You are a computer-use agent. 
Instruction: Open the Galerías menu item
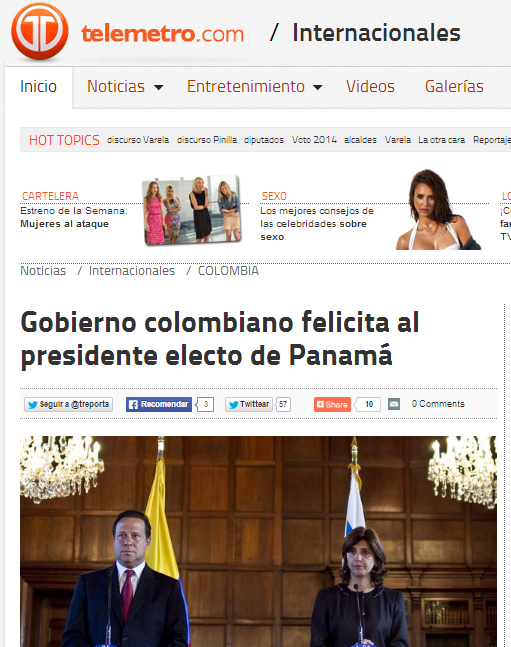coord(454,87)
